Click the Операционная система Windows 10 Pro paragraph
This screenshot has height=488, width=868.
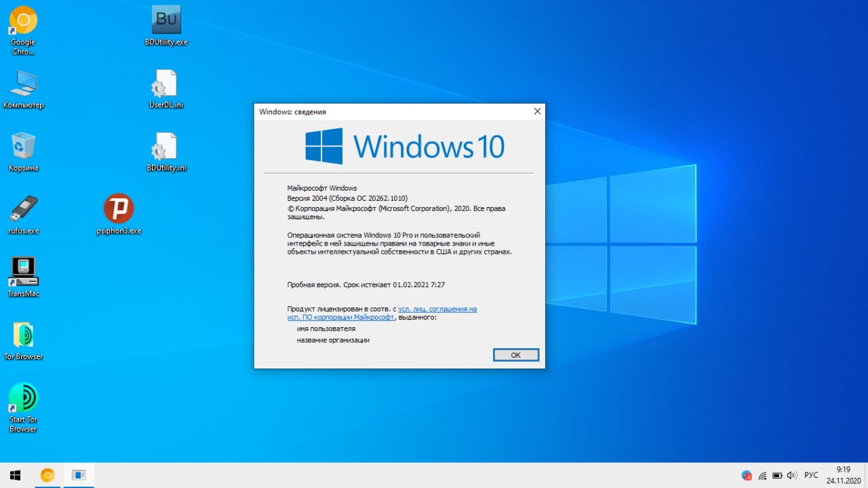pos(399,242)
